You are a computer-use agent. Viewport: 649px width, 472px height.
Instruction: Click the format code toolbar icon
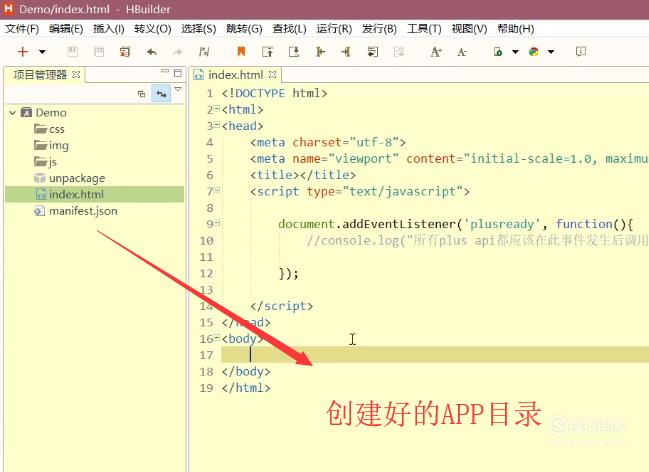tap(204, 52)
